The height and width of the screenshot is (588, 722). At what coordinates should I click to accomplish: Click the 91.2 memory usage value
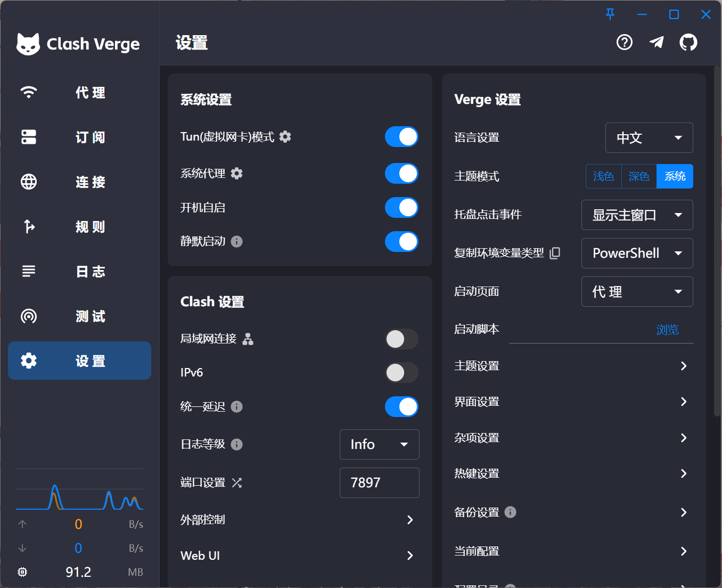click(78, 572)
